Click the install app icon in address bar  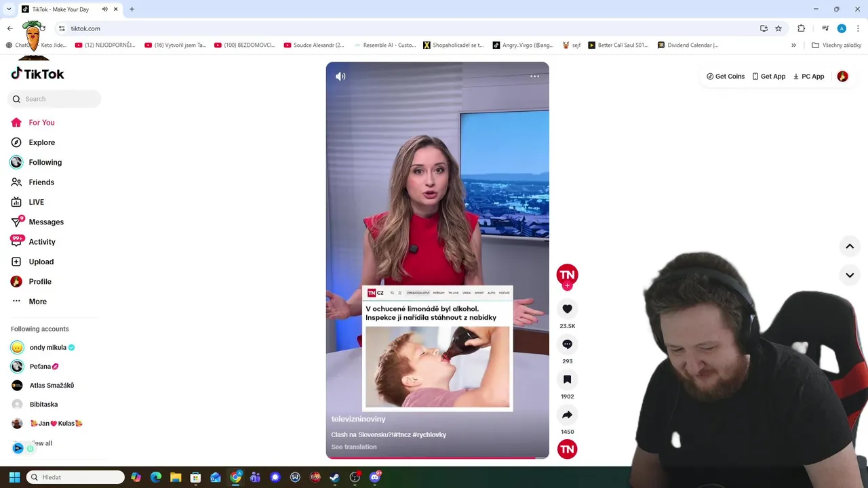pos(764,28)
